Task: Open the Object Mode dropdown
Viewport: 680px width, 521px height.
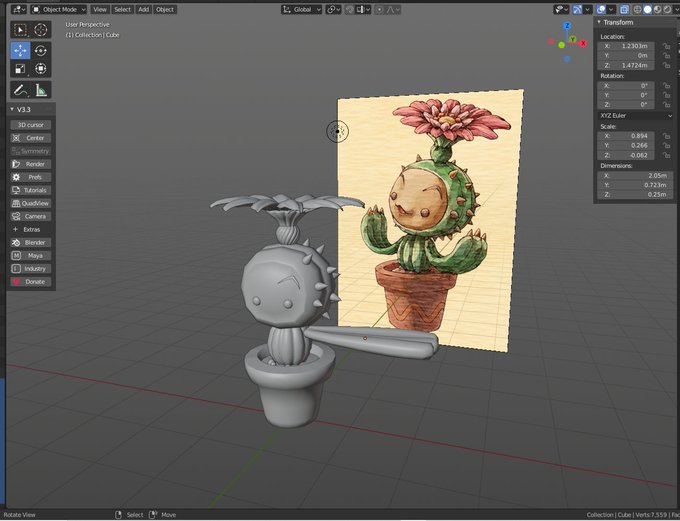Action: 59,9
